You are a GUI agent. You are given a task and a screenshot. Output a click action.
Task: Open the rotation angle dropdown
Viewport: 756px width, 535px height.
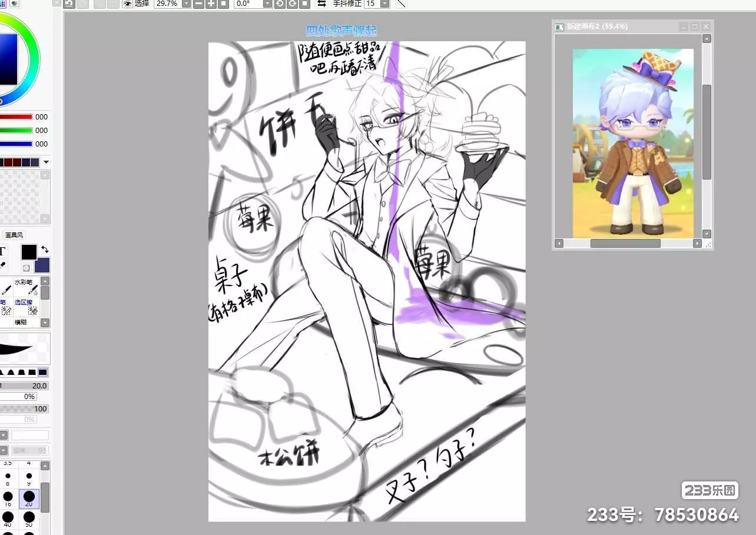pyautogui.click(x=267, y=4)
